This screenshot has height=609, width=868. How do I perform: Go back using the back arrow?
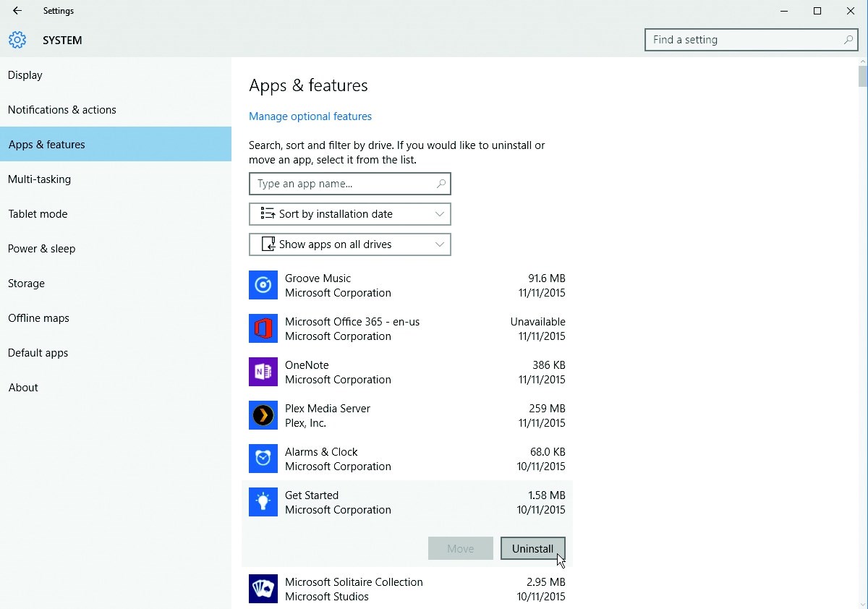click(x=17, y=11)
